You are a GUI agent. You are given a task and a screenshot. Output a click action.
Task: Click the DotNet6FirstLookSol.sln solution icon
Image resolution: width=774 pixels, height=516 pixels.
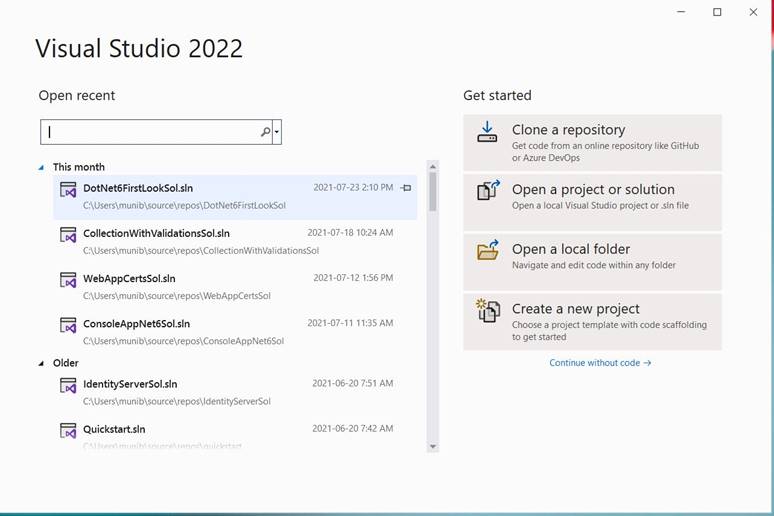click(68, 190)
